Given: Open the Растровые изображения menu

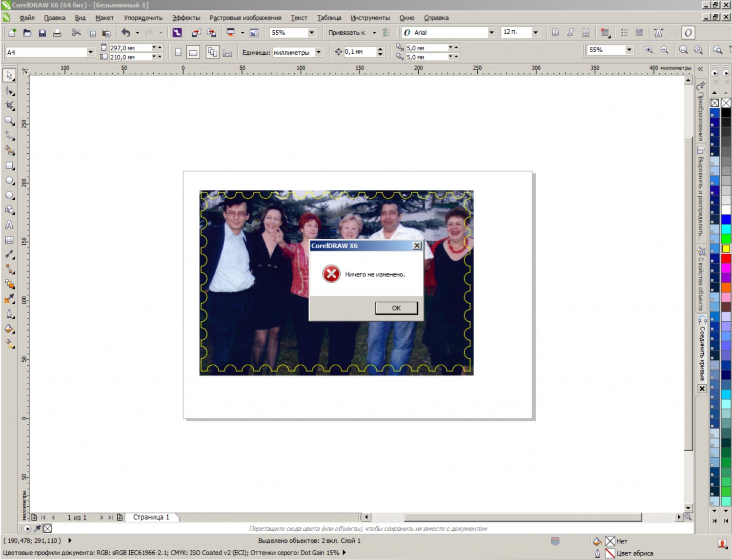Looking at the screenshot, I should pyautogui.click(x=245, y=18).
